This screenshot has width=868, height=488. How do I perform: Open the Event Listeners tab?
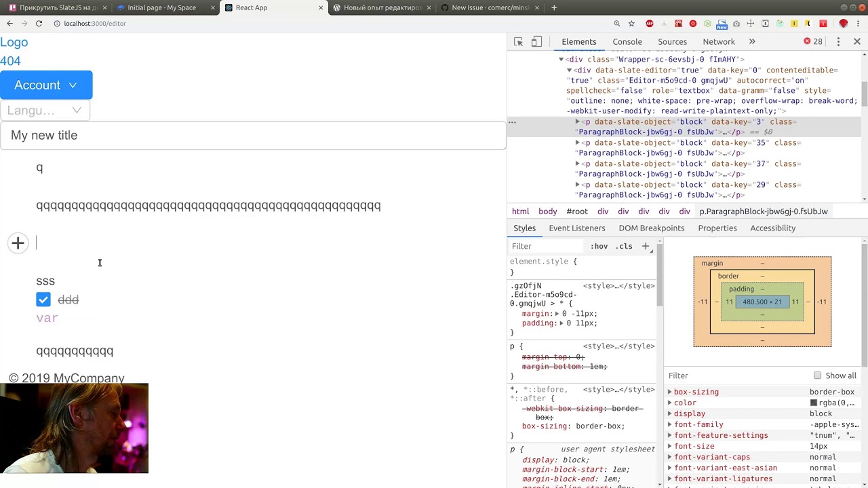[577, 228]
